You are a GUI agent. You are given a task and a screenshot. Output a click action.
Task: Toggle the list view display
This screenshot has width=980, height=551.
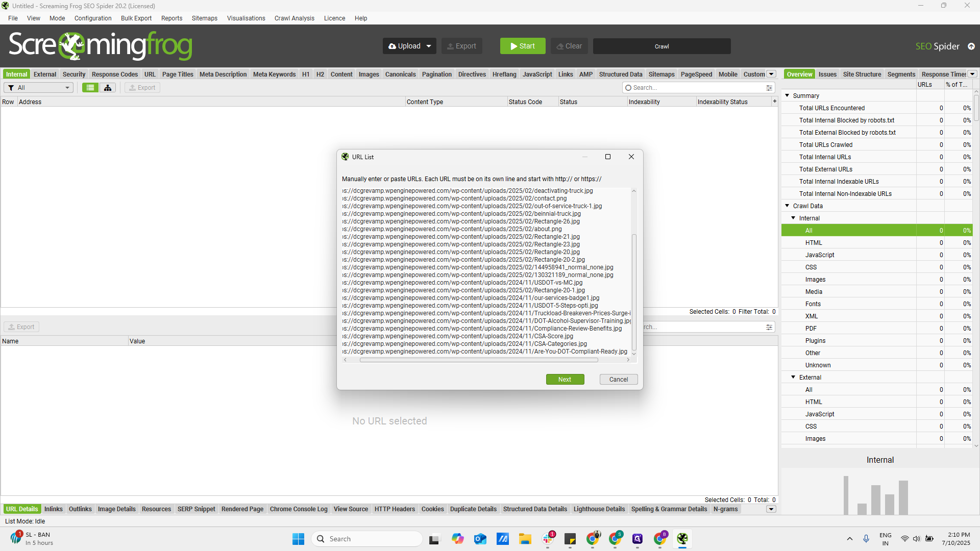point(90,87)
